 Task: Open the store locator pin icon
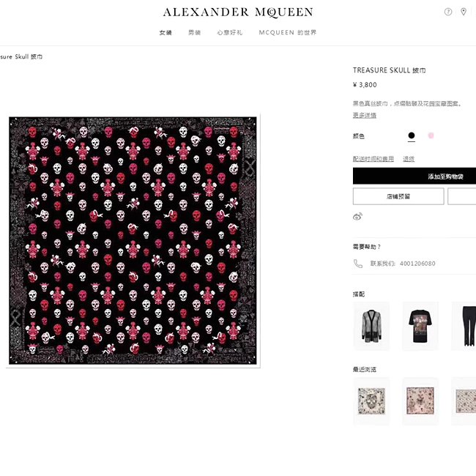pyautogui.click(x=464, y=12)
